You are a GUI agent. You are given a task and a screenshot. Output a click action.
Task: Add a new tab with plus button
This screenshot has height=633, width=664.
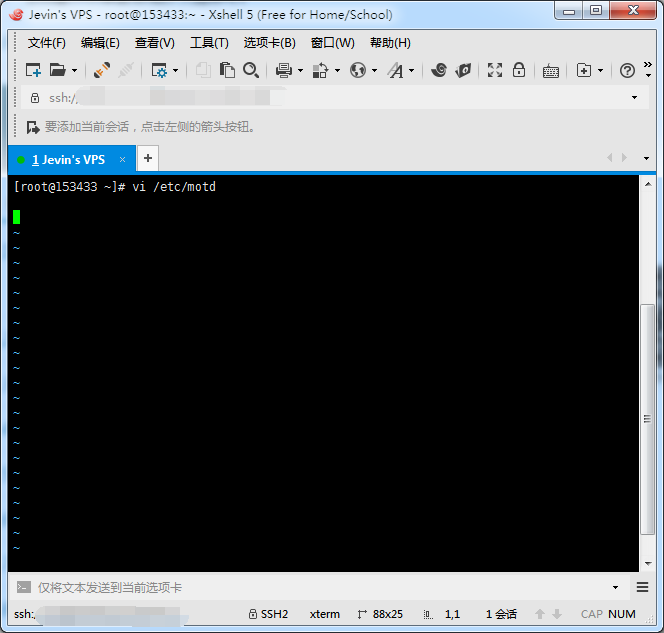coord(148,158)
